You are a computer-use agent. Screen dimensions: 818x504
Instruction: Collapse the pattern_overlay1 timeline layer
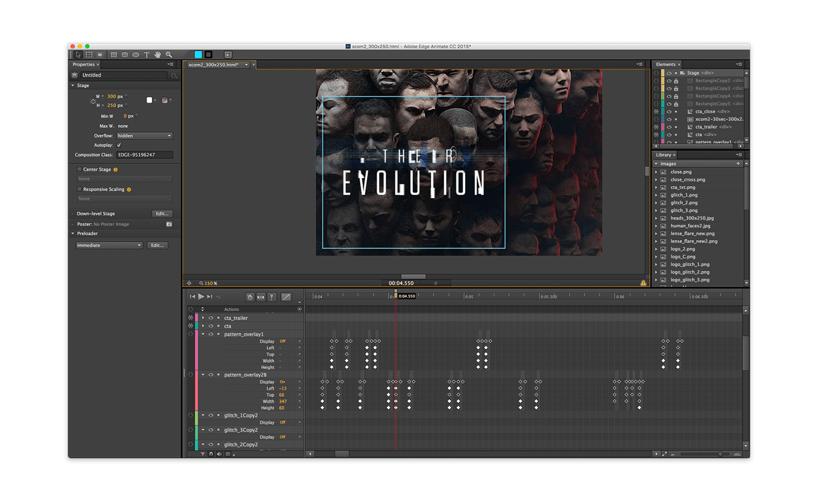click(x=203, y=334)
